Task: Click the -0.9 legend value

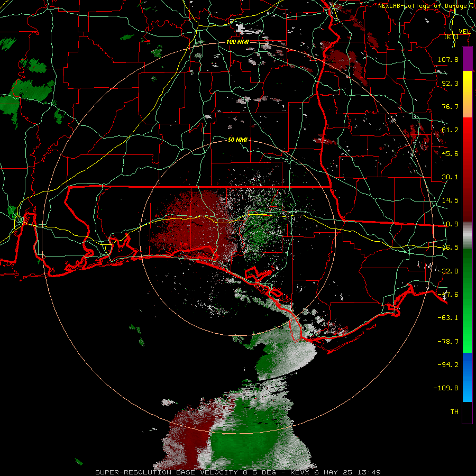Action: (x=450, y=224)
